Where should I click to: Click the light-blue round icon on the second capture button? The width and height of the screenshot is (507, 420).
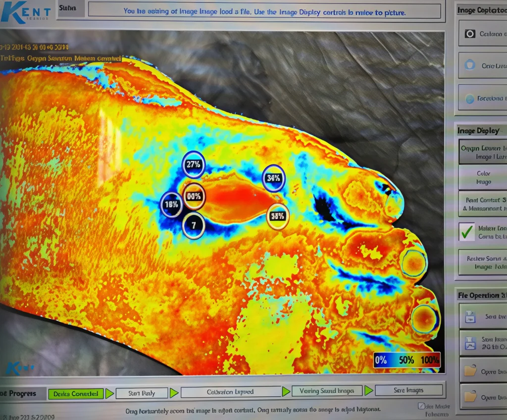click(x=469, y=65)
